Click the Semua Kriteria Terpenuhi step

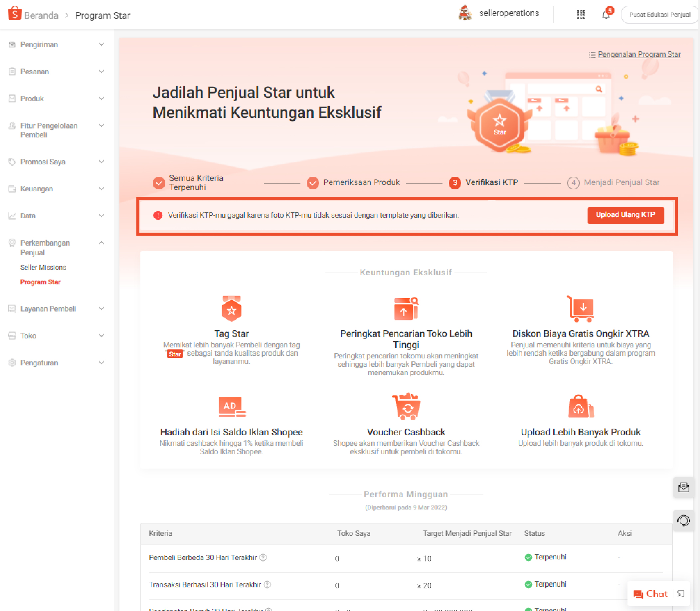[x=188, y=183]
